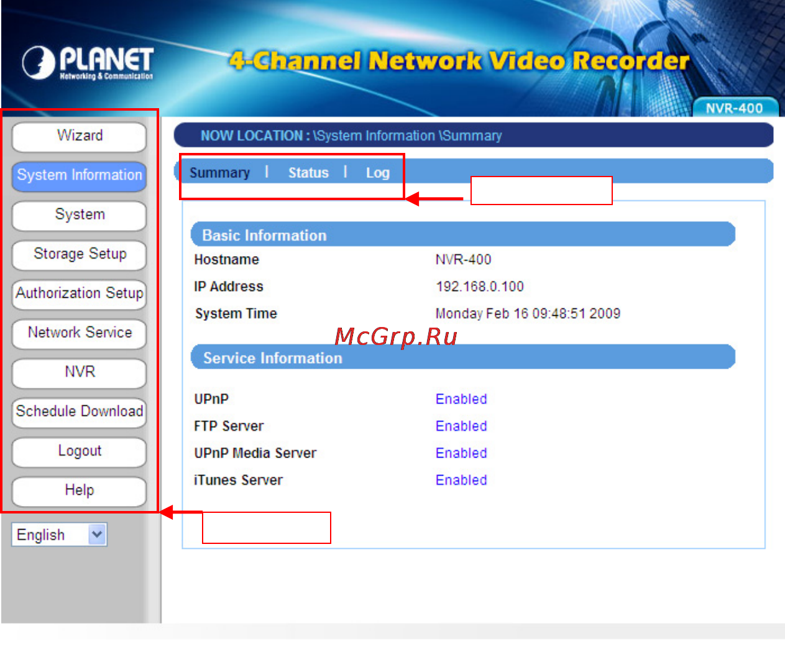Image resolution: width=785 pixels, height=672 pixels.
Task: Click the hostname value NVR-400
Action: pyautogui.click(x=464, y=259)
